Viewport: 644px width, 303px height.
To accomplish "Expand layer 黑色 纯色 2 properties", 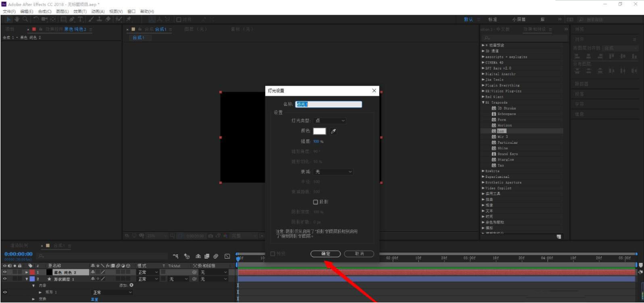I will pyautogui.click(x=27, y=273).
